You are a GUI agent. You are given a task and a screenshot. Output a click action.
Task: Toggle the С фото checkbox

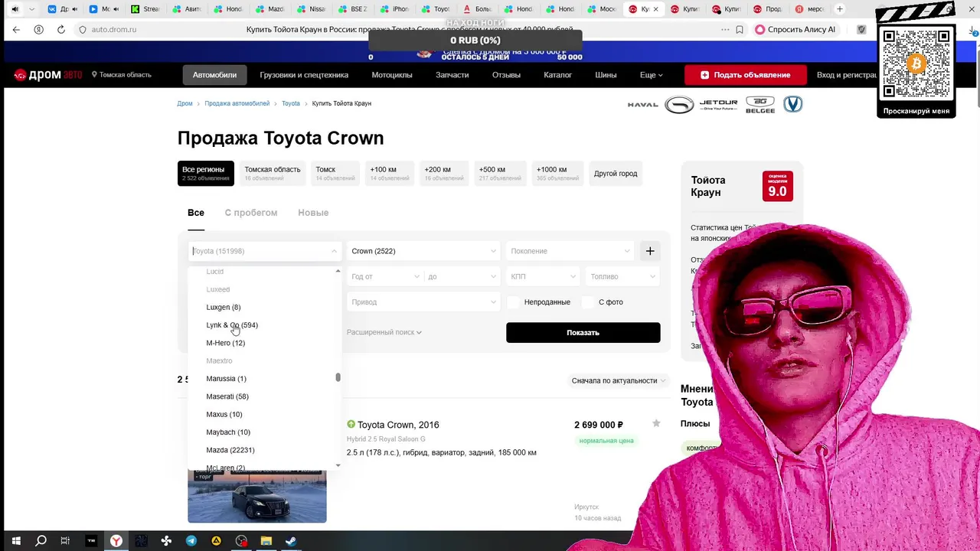coord(588,302)
